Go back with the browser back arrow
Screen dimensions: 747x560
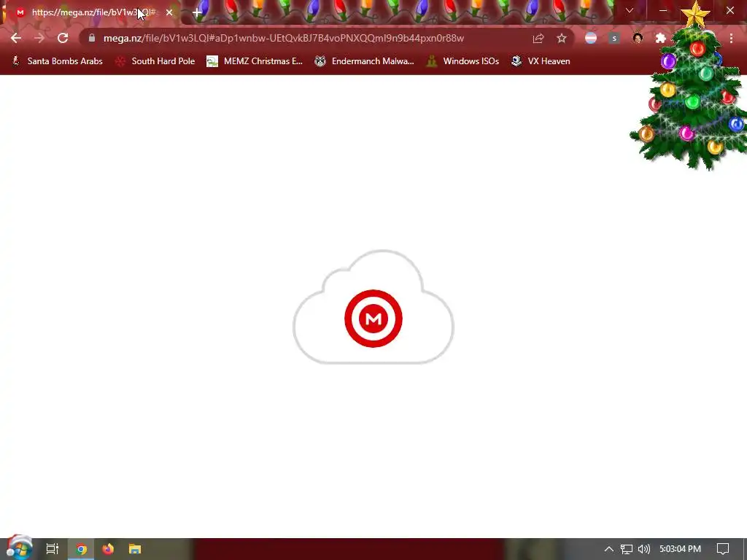(x=16, y=38)
